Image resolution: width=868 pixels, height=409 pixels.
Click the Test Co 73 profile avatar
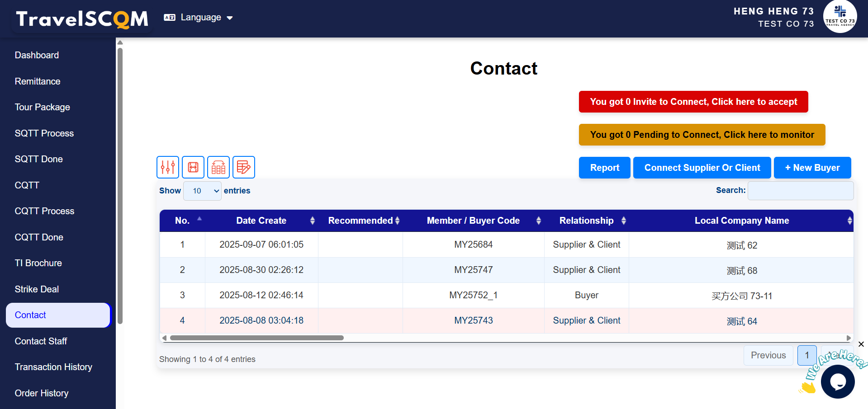click(x=840, y=17)
